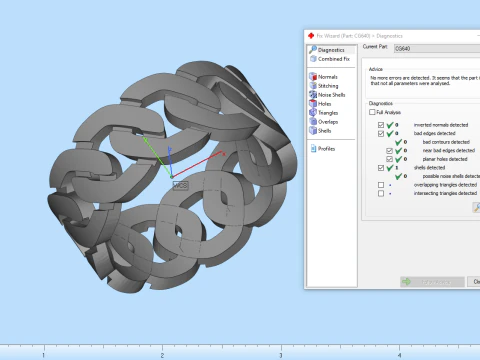Click the 'bad contours detected' row text
The width and height of the screenshot is (480, 360).
(446, 142)
